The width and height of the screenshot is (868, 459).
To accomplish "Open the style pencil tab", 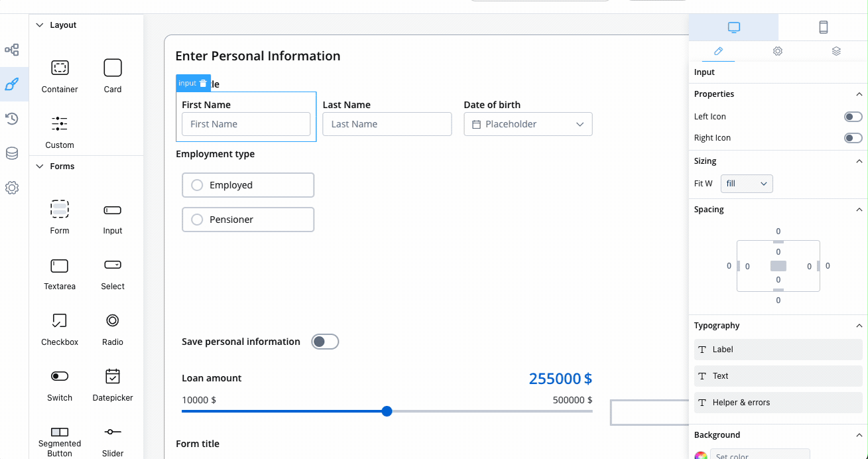I will click(718, 51).
